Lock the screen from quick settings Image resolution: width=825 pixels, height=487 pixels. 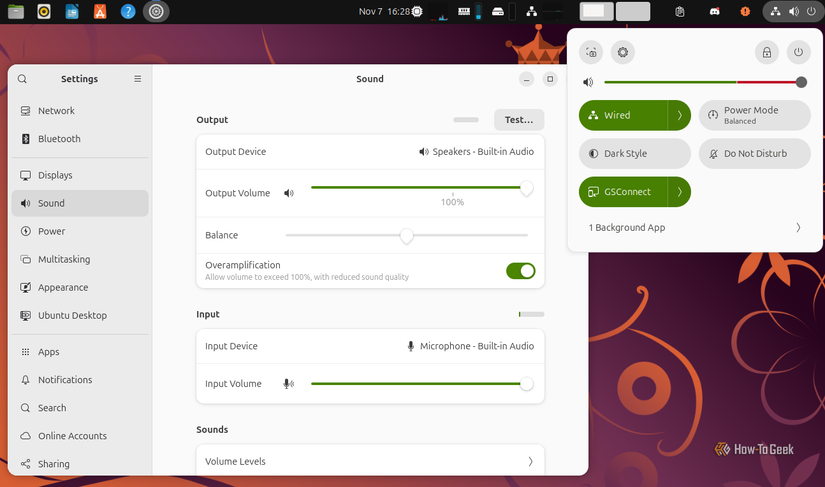767,52
